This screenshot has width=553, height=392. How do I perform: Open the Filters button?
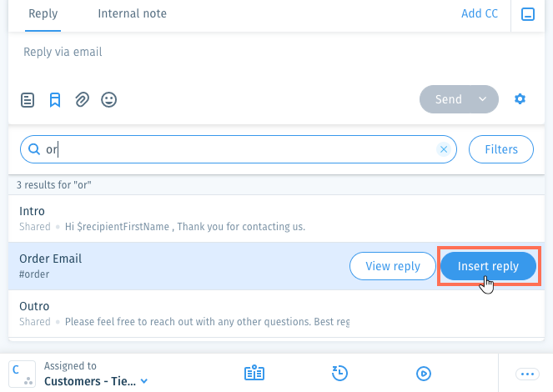[501, 149]
